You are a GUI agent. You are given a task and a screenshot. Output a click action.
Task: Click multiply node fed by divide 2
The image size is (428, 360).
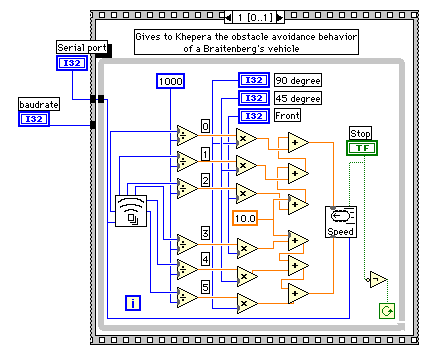pyautogui.click(x=246, y=193)
